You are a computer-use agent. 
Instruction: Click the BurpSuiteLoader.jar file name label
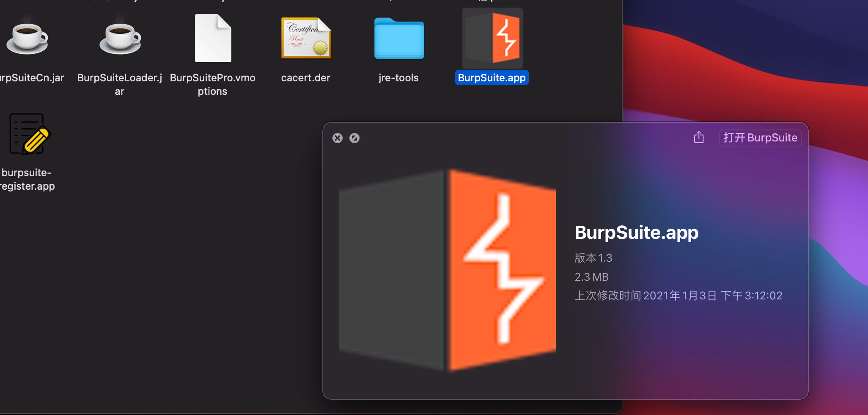point(120,85)
